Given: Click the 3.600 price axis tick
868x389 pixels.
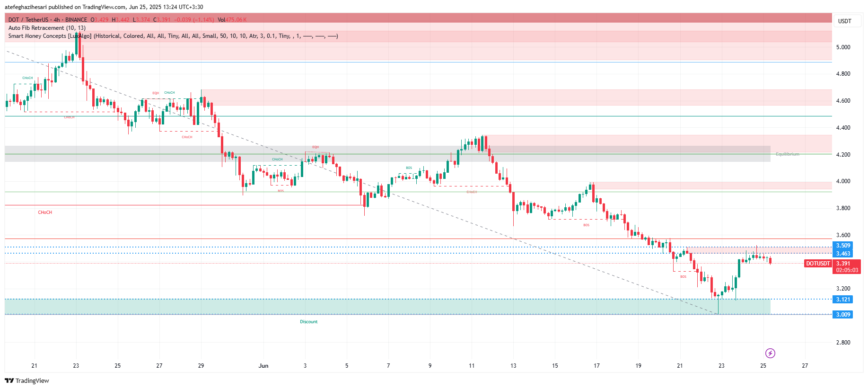Looking at the screenshot, I should click(x=843, y=235).
